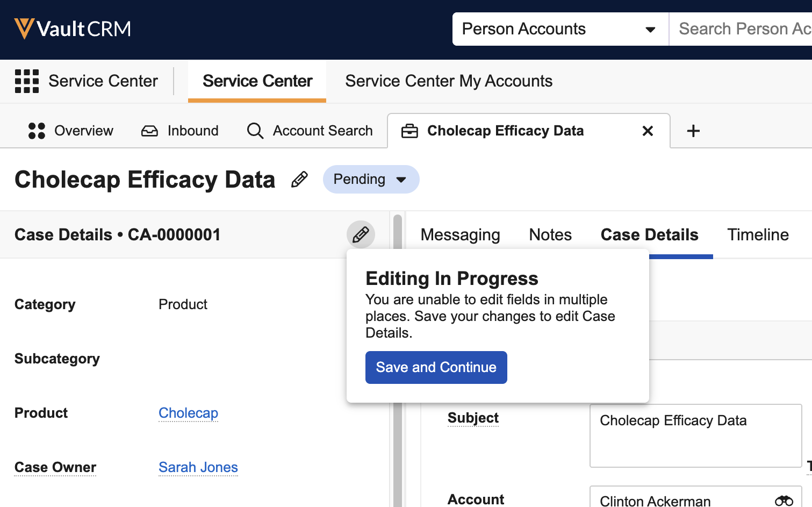812x507 pixels.
Task: Switch to the Messaging tab
Action: [460, 235]
